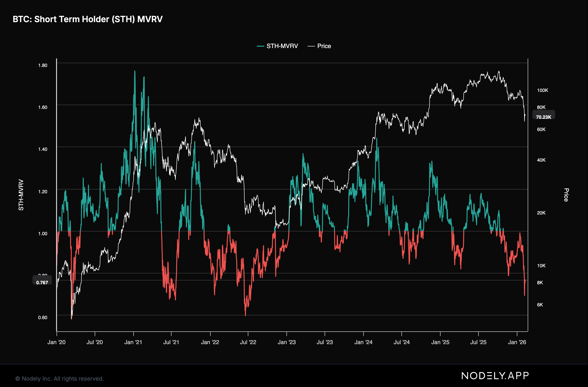Click the 0.767 current MVRV value label

point(42,282)
